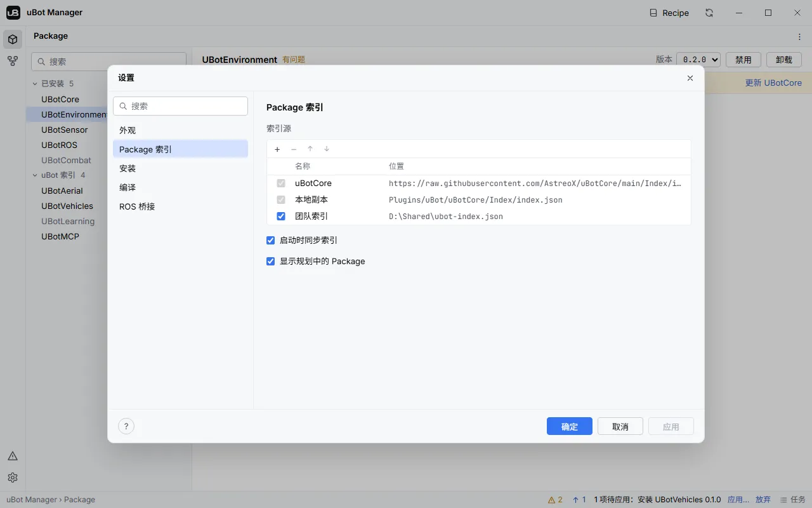This screenshot has height=508, width=812.
Task: Select 外观 settings category
Action: (180, 130)
